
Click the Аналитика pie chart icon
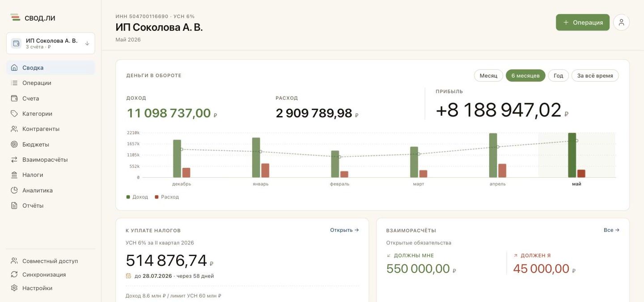click(x=14, y=190)
